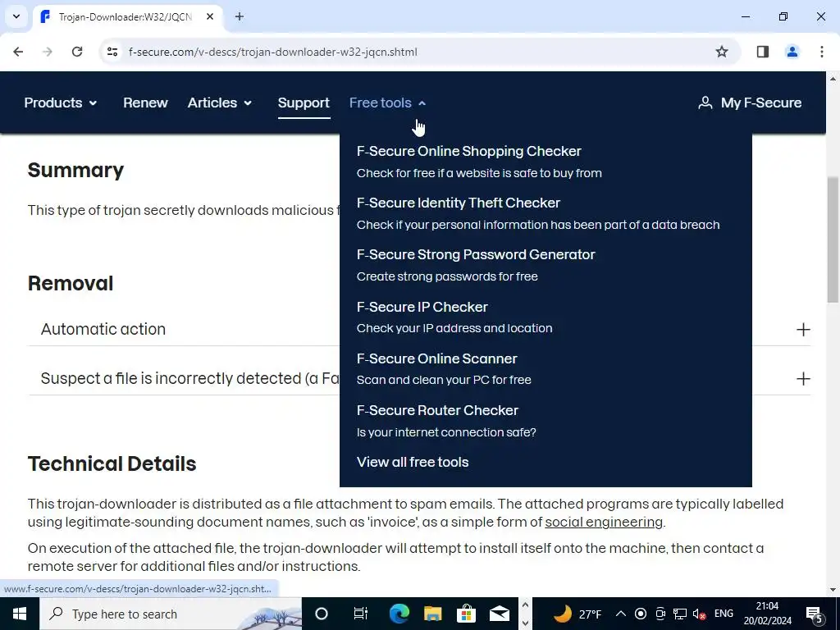View site information icon in address bar
This screenshot has width=840, height=630.
[112, 52]
